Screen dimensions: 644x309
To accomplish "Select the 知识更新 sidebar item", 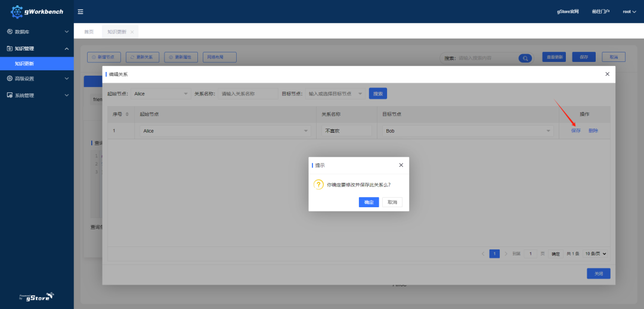I will (37, 64).
